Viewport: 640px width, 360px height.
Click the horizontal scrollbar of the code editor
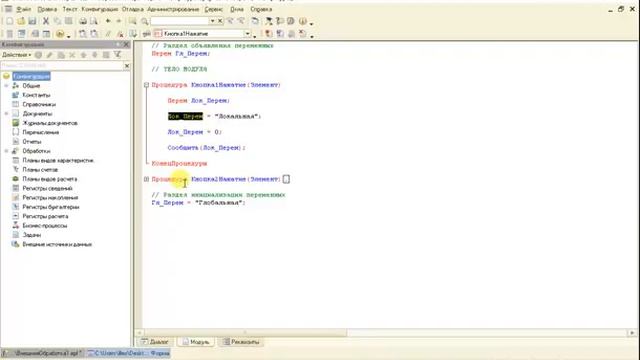pyautogui.click(x=245, y=333)
